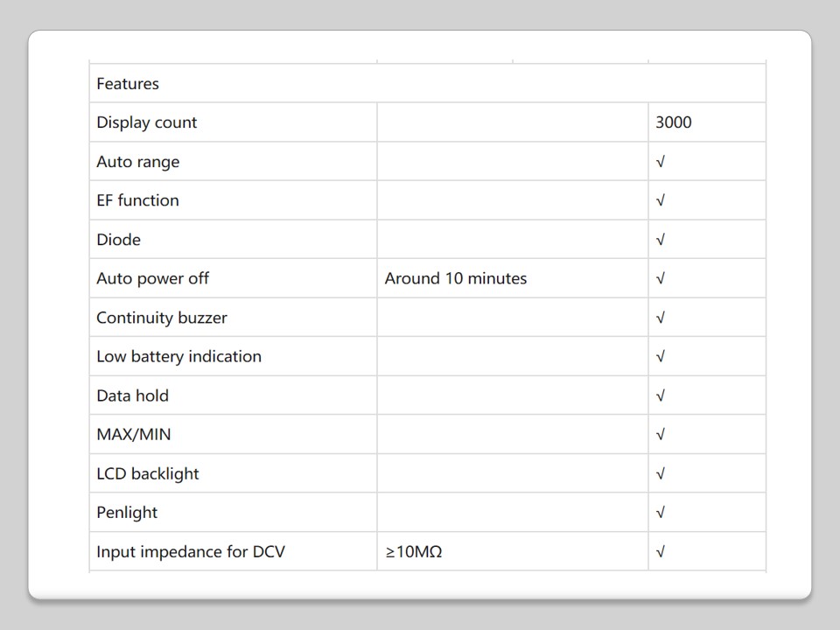Image resolution: width=840 pixels, height=630 pixels.
Task: Click the checkmark in Auto power off row
Action: pos(661,278)
